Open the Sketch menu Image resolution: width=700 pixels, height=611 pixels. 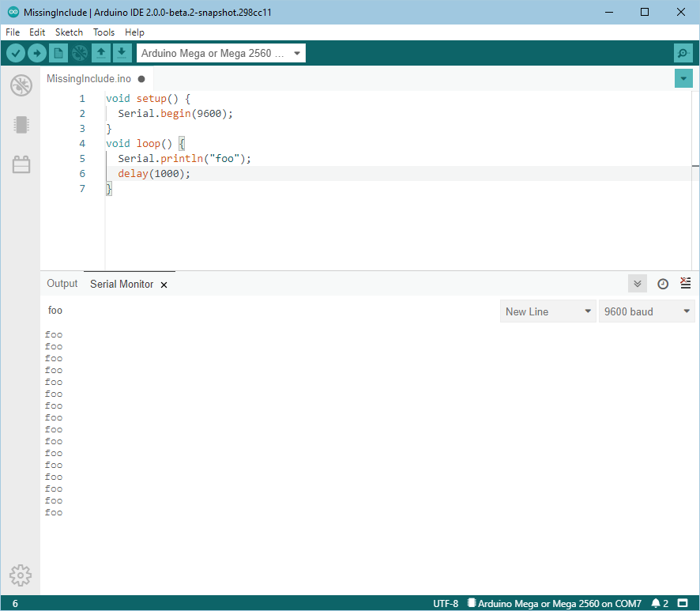point(69,32)
